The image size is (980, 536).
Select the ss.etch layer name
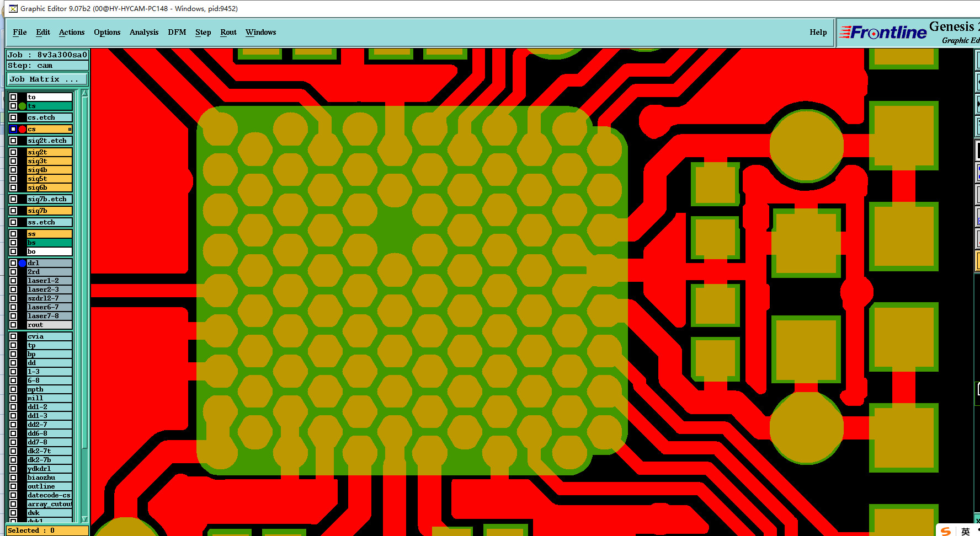click(50, 222)
